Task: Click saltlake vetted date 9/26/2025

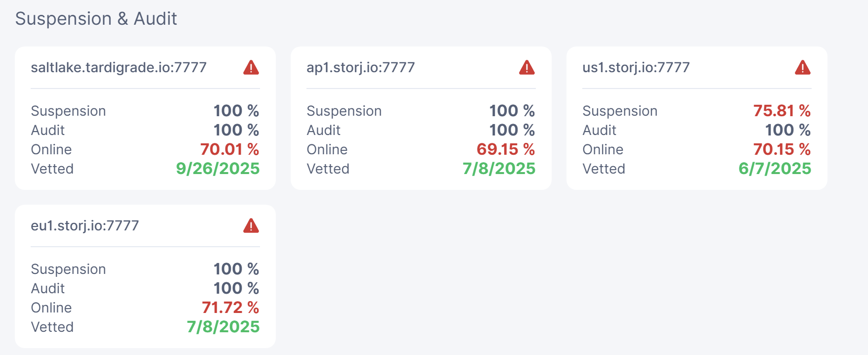Action: coord(217,169)
